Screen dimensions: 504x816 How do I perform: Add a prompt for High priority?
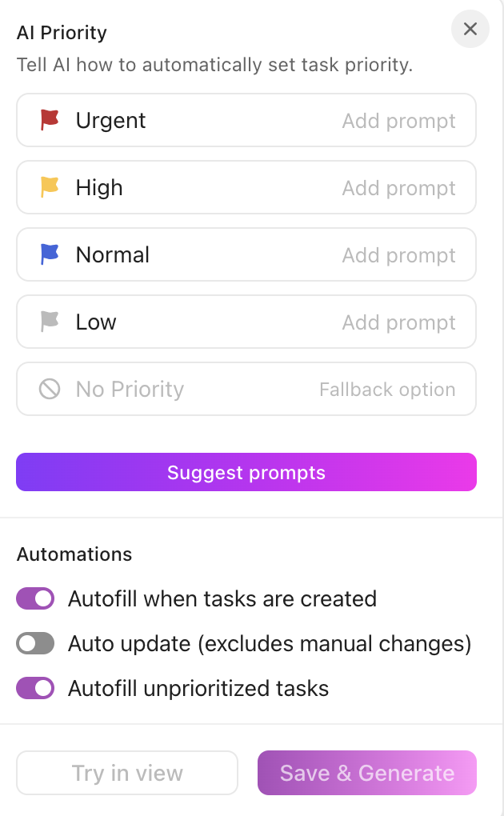pos(398,187)
